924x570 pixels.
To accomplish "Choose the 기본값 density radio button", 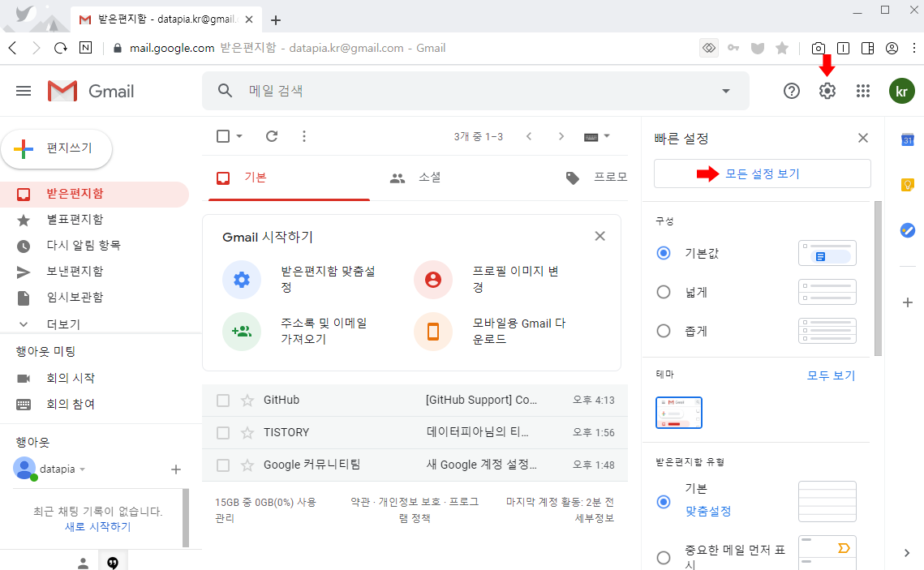I will (664, 253).
